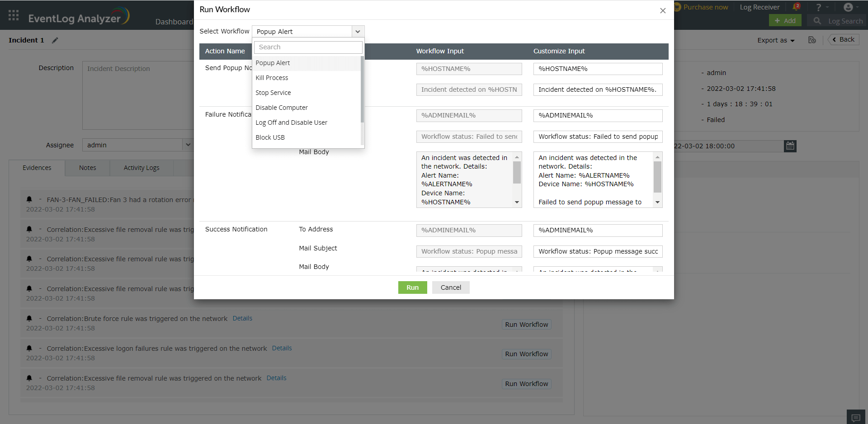Screen dimensions: 868x424
Task: Click the Log Search magnifier icon
Action: pyautogui.click(x=817, y=21)
